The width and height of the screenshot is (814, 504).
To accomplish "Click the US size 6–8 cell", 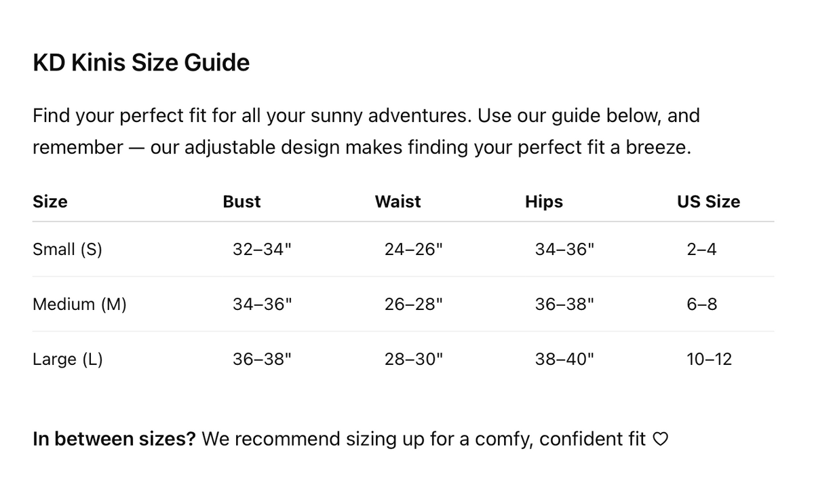I will pyautogui.click(x=701, y=305).
